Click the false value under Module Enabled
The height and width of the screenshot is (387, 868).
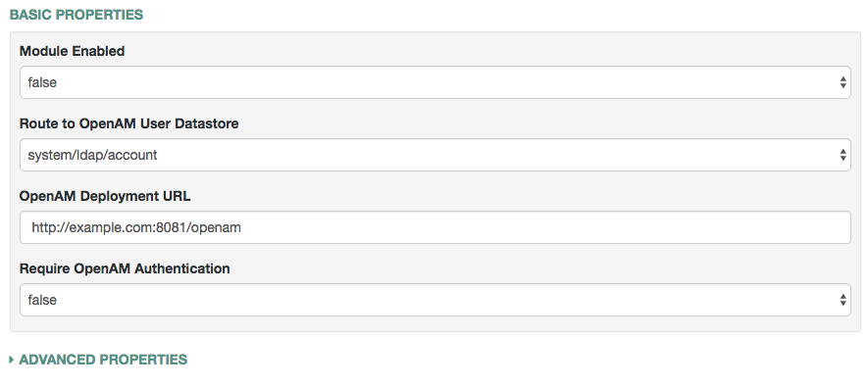[x=42, y=83]
